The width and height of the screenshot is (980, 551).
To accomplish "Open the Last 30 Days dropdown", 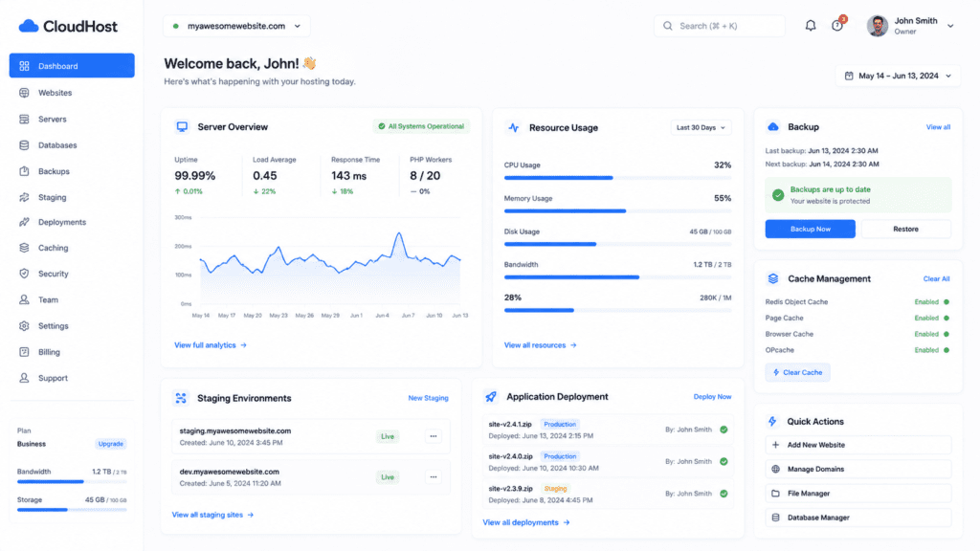I will (x=701, y=127).
